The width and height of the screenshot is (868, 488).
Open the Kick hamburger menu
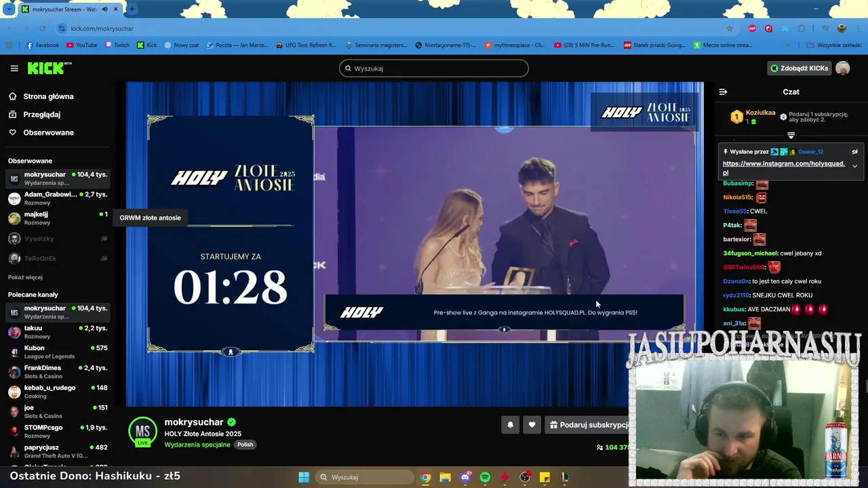(14, 68)
